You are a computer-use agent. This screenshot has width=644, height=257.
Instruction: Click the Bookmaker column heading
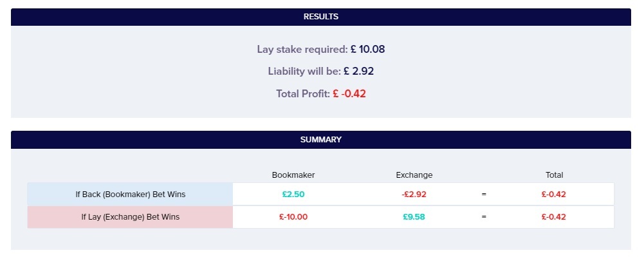tap(293, 175)
